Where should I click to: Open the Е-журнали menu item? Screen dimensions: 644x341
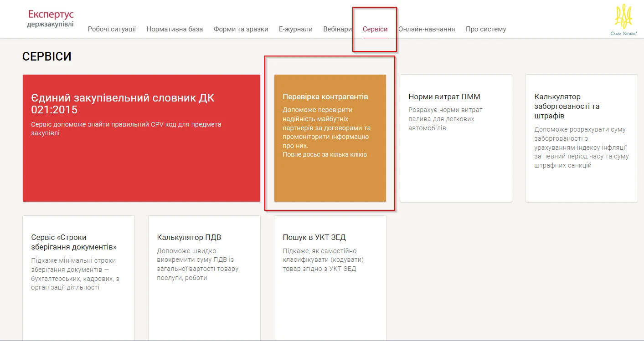tap(295, 29)
